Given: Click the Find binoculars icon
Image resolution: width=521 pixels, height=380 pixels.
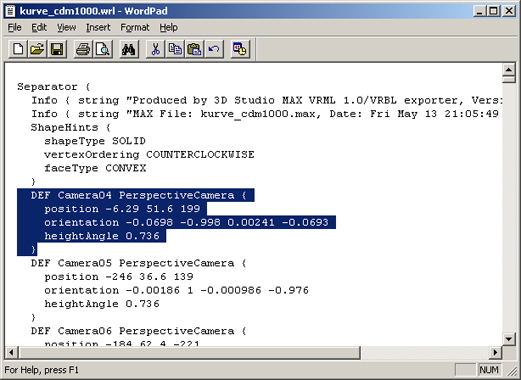Looking at the screenshot, I should tap(129, 49).
